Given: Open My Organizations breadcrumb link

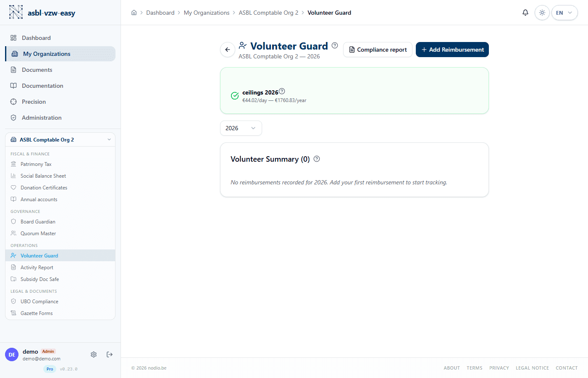Looking at the screenshot, I should click(207, 13).
